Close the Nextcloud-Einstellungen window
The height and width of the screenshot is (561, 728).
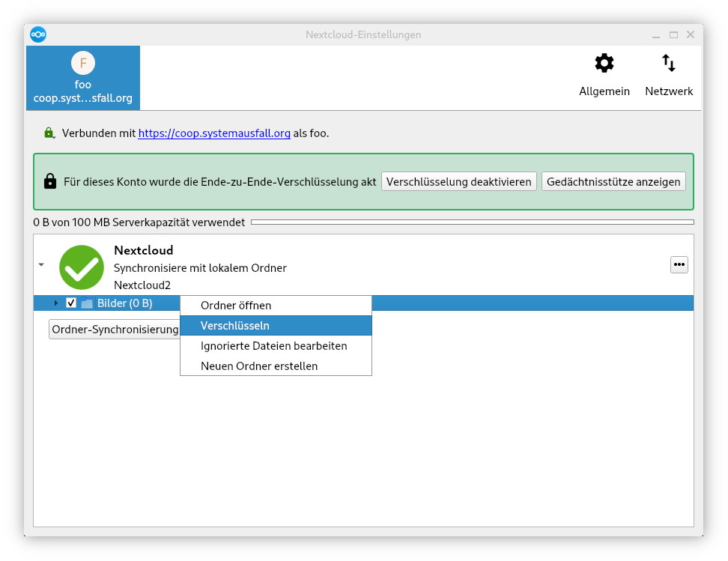point(691,35)
